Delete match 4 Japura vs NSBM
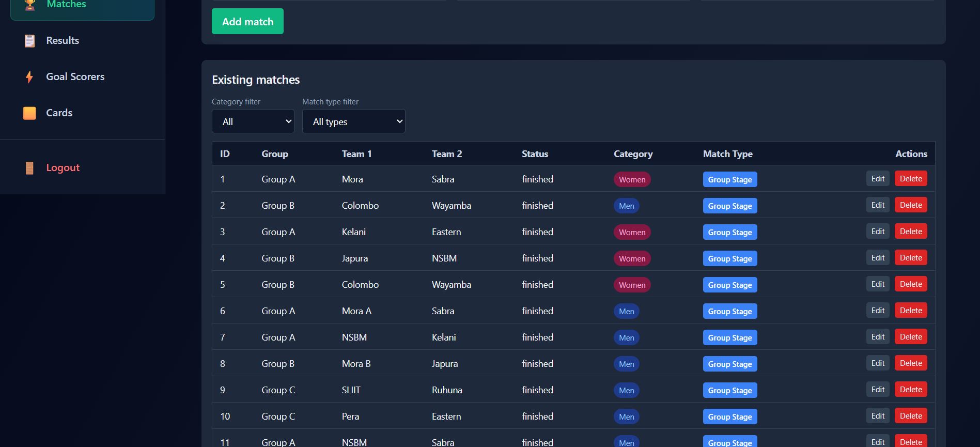980x447 pixels. click(911, 258)
